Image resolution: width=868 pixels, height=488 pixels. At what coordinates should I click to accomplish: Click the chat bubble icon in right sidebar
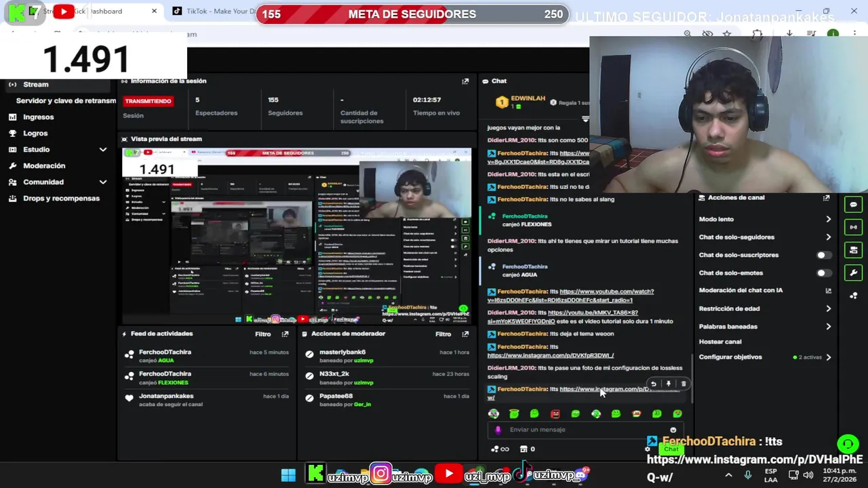(x=853, y=205)
